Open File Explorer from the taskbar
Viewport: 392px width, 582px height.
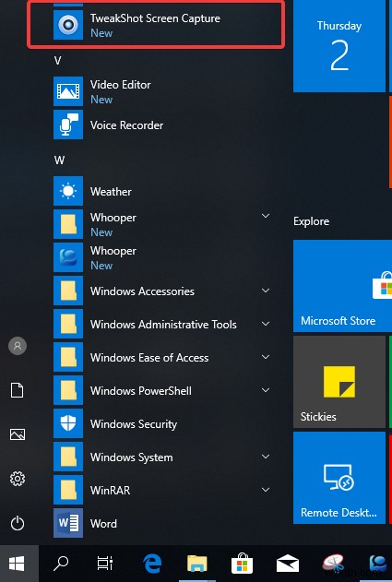197,564
